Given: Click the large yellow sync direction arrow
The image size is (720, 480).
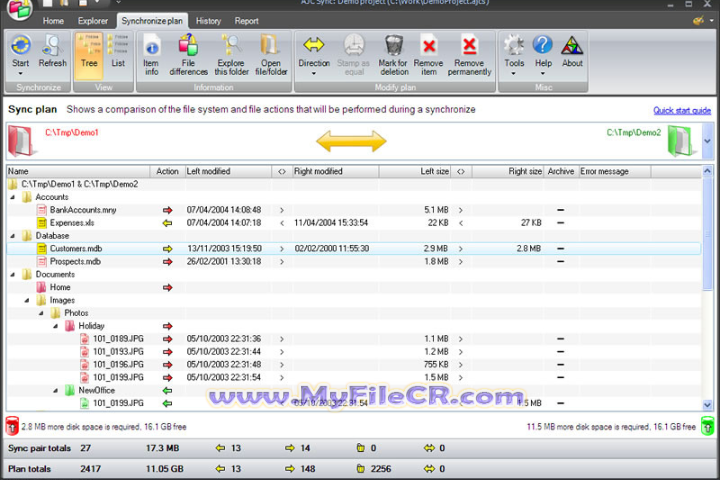Looking at the screenshot, I should click(x=351, y=142).
